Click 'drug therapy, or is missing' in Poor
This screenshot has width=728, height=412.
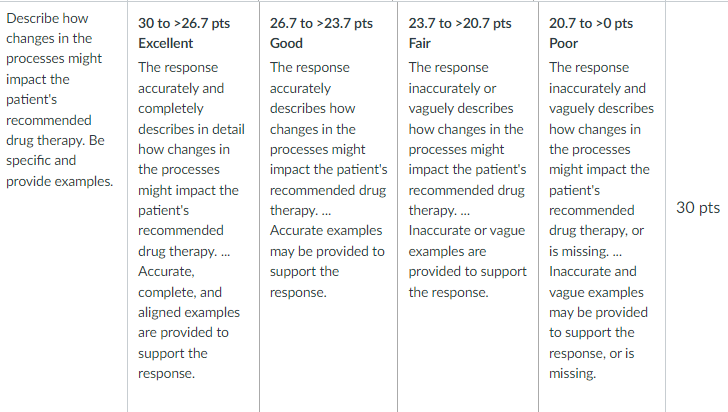click(x=596, y=241)
